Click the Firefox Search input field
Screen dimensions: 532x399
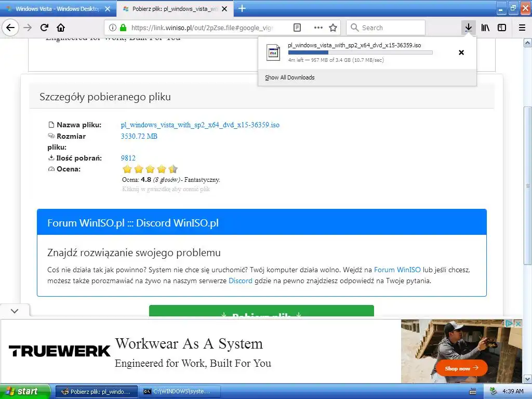(386, 28)
